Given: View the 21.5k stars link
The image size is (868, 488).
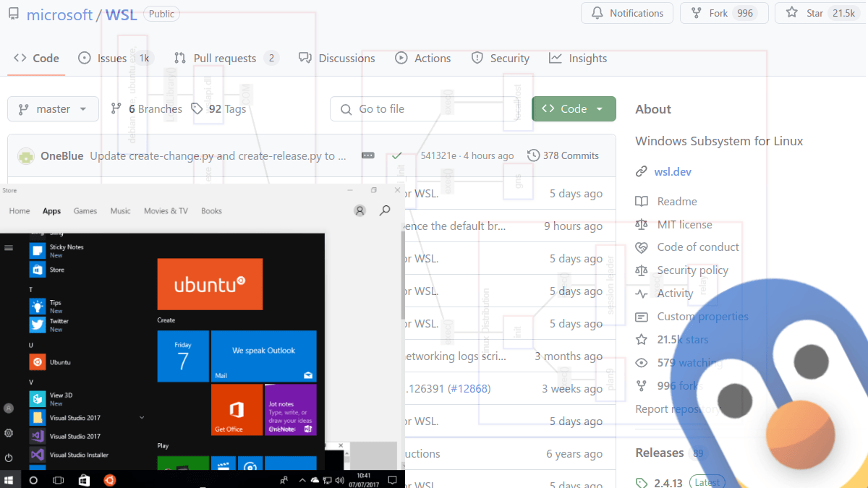Looking at the screenshot, I should [x=683, y=340].
